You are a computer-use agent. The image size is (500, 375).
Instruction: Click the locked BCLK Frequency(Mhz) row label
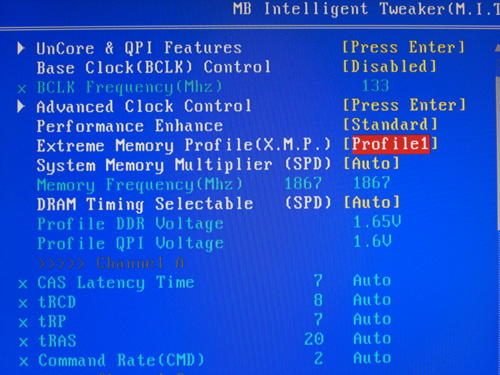[x=129, y=88]
